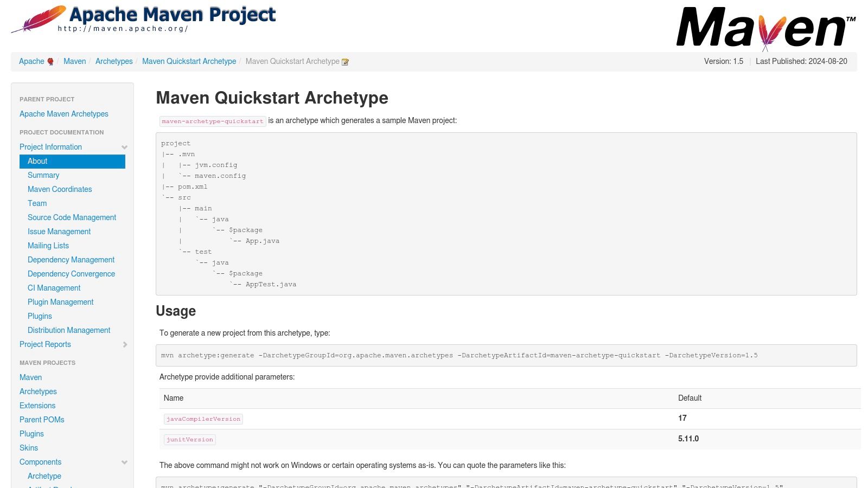This screenshot has height=488, width=868.
Task: Open Dependency Convergence report
Action: 71,274
